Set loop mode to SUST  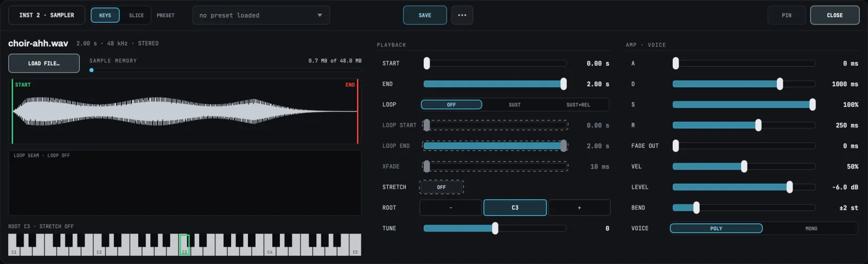pos(515,105)
